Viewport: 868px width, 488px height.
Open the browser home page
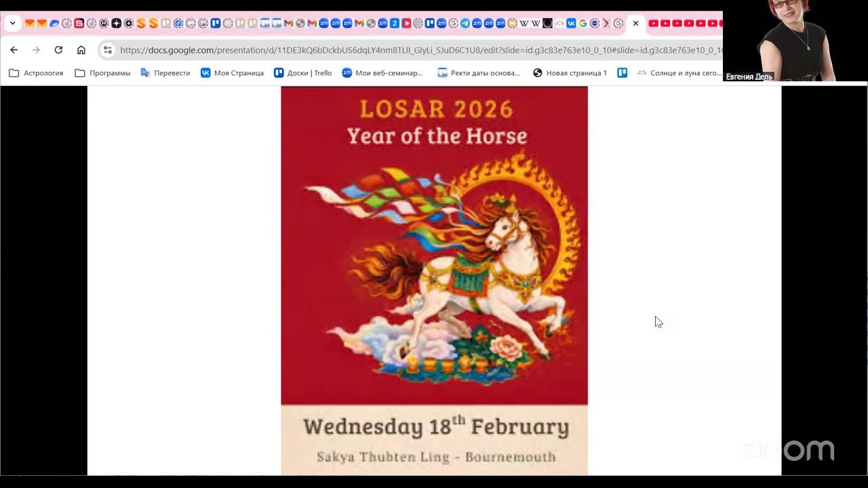click(x=81, y=49)
